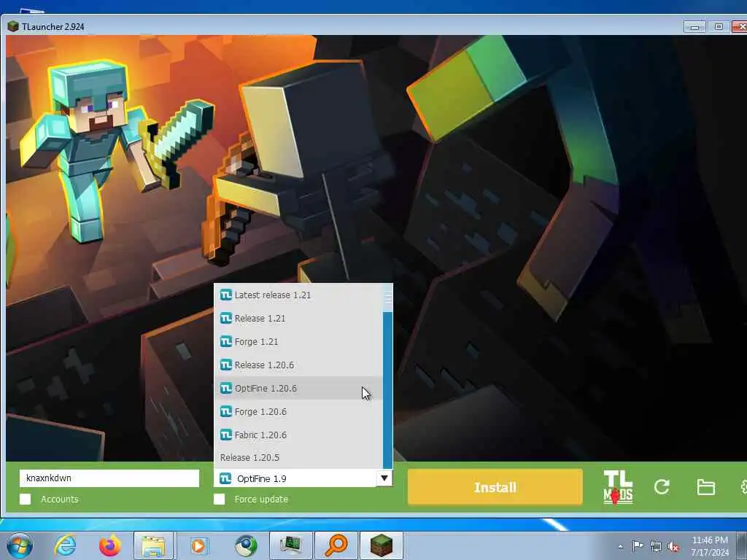The height and width of the screenshot is (560, 747).
Task: Open the settings gear at right edge
Action: point(743,486)
